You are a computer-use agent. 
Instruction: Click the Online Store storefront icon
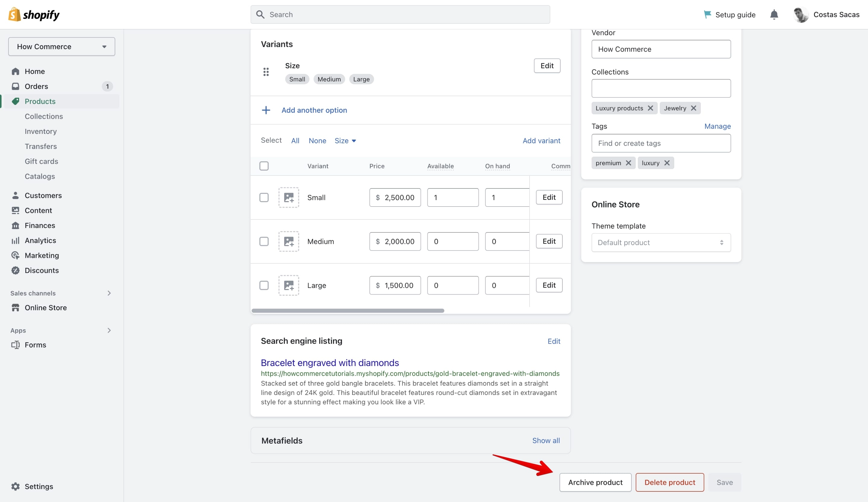tap(15, 308)
